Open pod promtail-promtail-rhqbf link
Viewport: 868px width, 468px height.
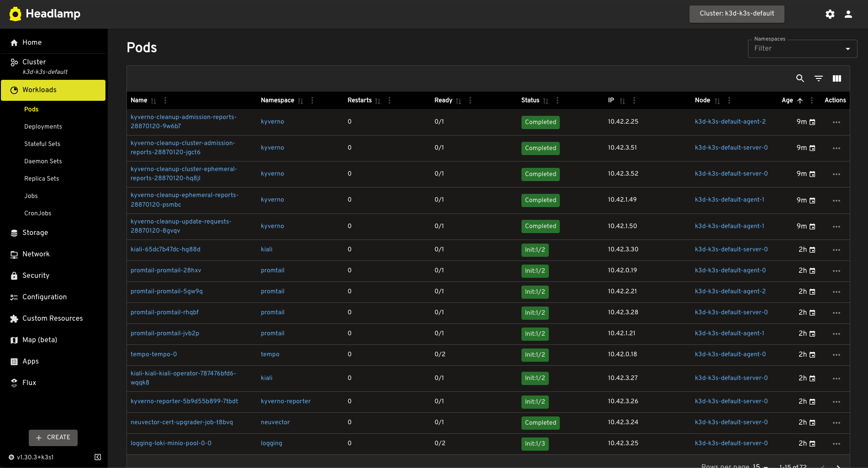coord(164,312)
